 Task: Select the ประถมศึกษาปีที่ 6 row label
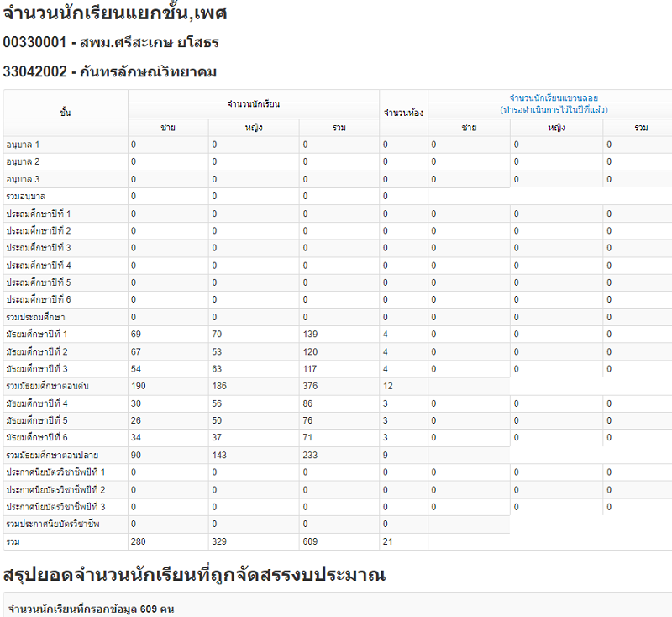click(39, 300)
